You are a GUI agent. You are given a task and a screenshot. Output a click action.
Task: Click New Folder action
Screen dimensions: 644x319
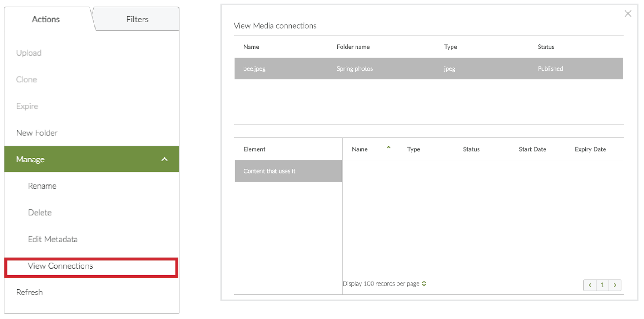37,133
